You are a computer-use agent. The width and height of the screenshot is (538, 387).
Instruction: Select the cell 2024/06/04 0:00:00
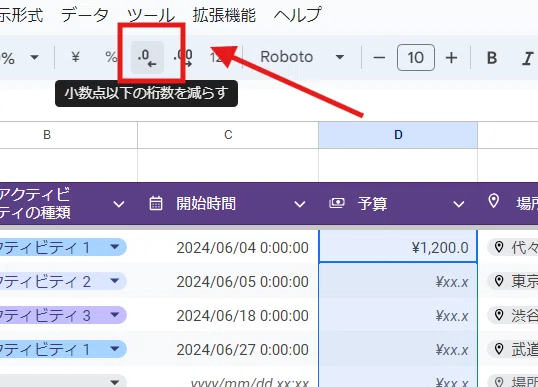click(x=228, y=247)
